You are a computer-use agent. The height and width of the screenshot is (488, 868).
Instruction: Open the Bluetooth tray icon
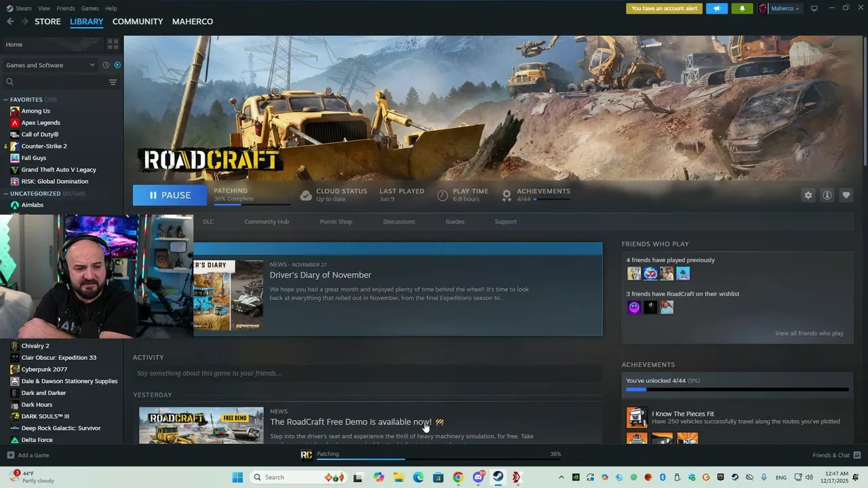[663, 477]
